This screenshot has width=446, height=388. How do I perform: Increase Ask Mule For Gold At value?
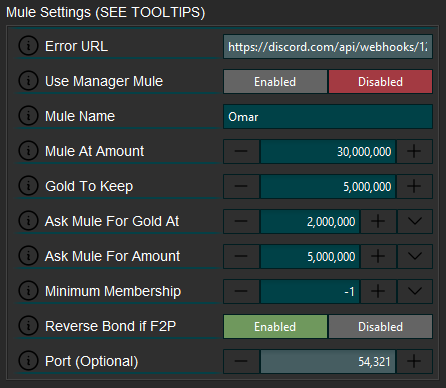pyautogui.click(x=378, y=221)
